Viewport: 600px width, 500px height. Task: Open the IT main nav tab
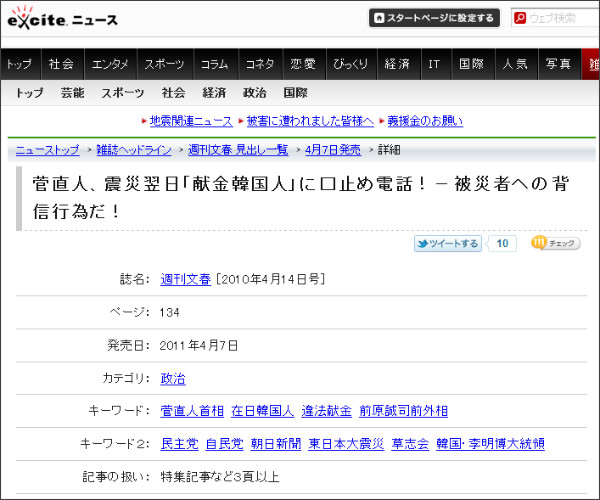coord(435,64)
